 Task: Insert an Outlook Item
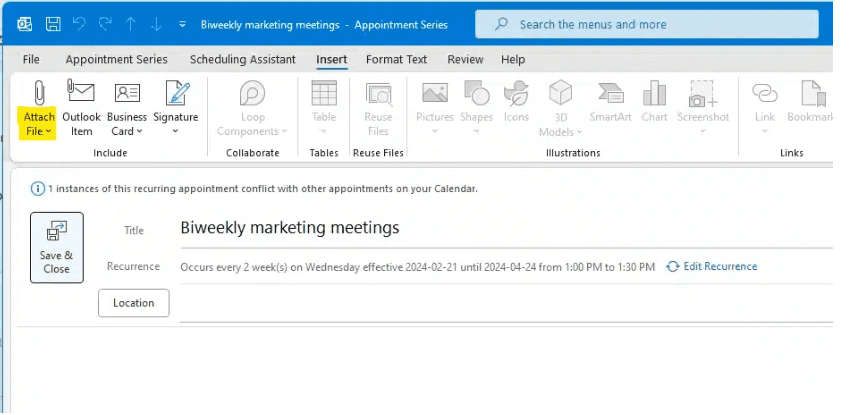point(81,93)
